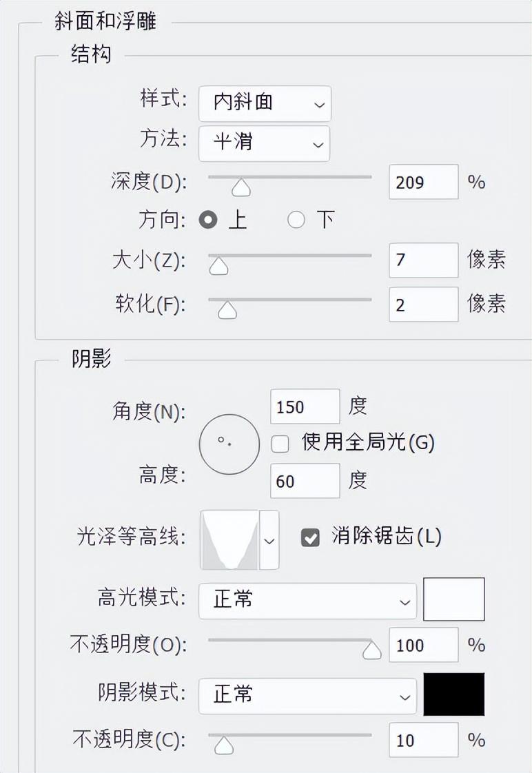This screenshot has width=532, height=773.
Task: Click the altitude field showing 60
Action: pos(305,481)
